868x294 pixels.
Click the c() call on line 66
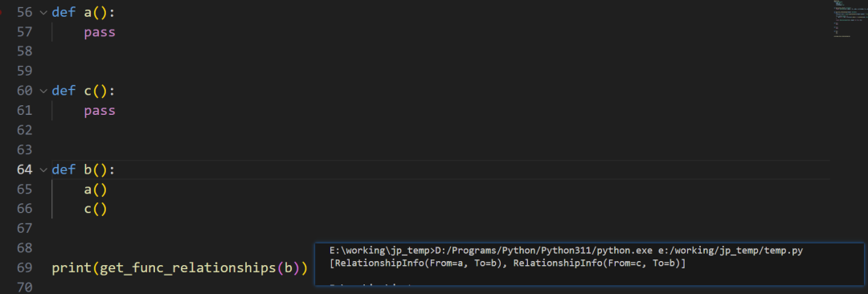(95, 209)
